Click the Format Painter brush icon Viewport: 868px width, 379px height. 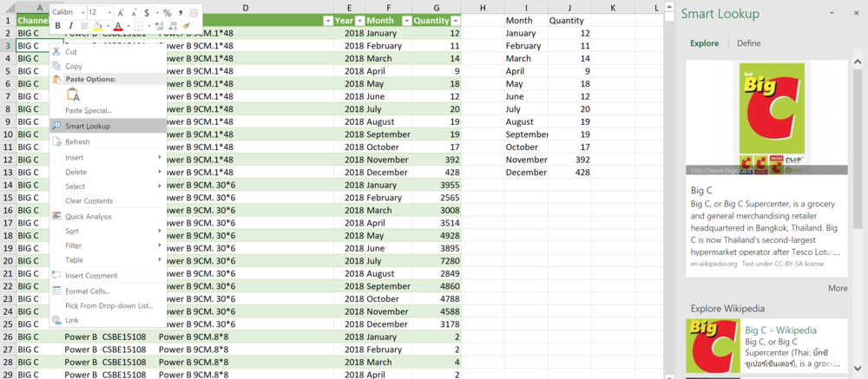click(x=186, y=26)
